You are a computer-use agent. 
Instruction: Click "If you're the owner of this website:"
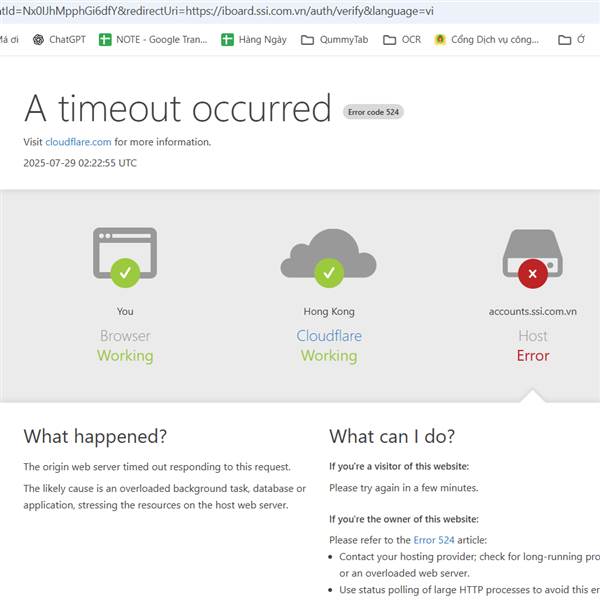coord(404,519)
